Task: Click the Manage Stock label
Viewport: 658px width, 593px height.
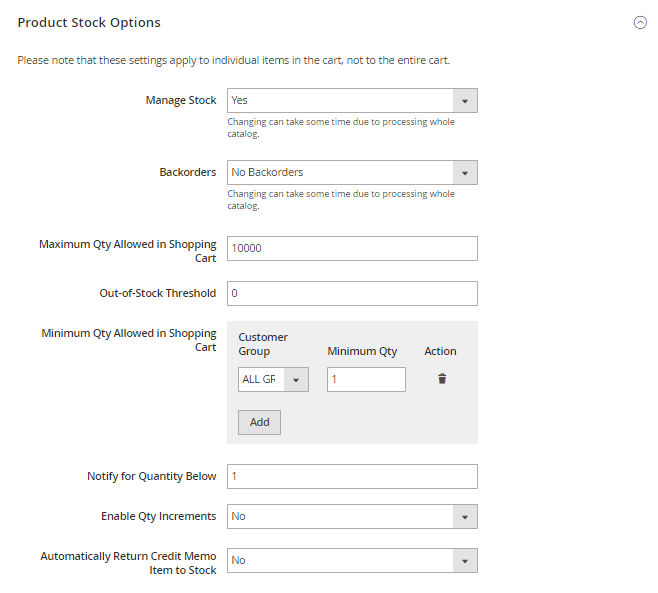Action: tap(181, 100)
